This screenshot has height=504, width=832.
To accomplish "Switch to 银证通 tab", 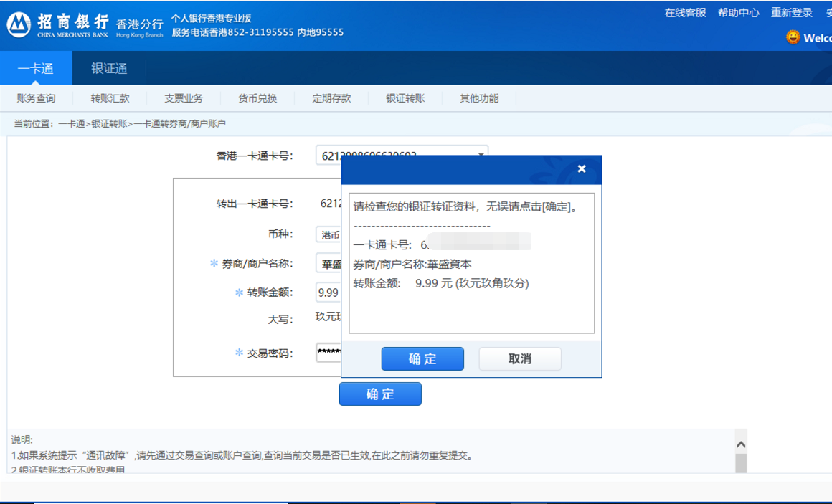I will tap(109, 68).
